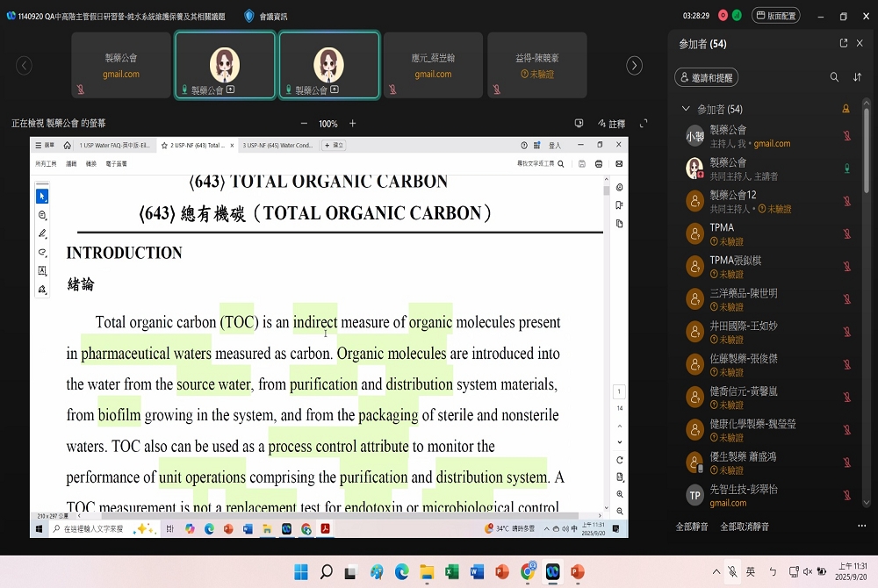The image size is (878, 588).
Task: Toggle microphone for participant TPMA
Action: [846, 233]
